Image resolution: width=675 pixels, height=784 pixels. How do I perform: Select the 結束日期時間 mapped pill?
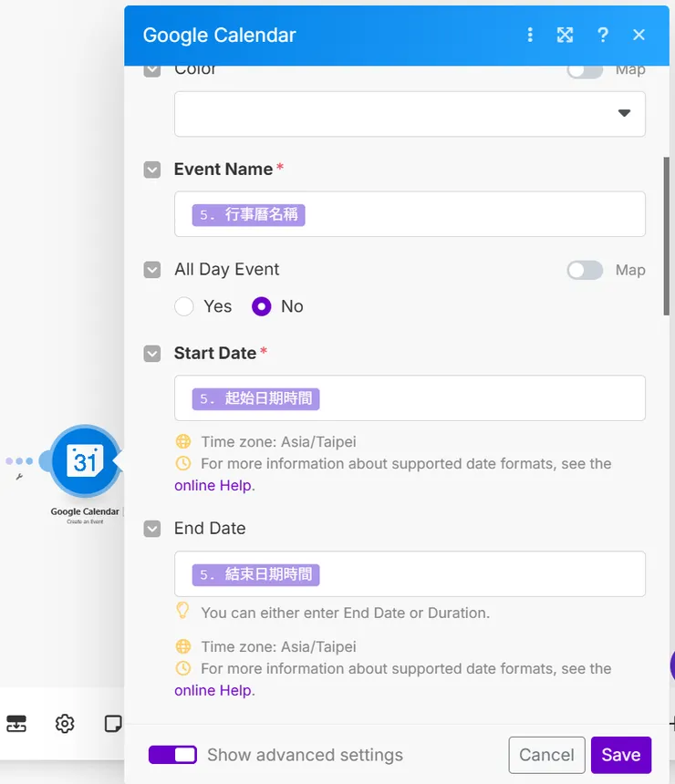pos(255,575)
